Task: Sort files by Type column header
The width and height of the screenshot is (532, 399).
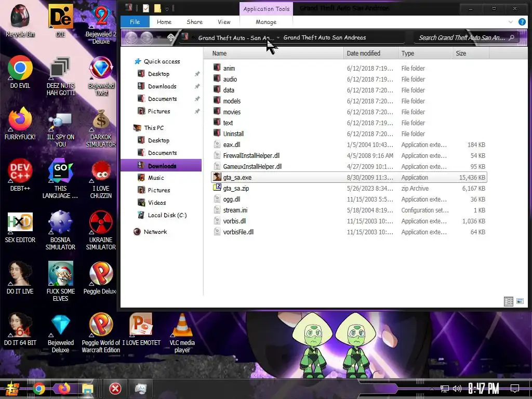Action: (425, 54)
